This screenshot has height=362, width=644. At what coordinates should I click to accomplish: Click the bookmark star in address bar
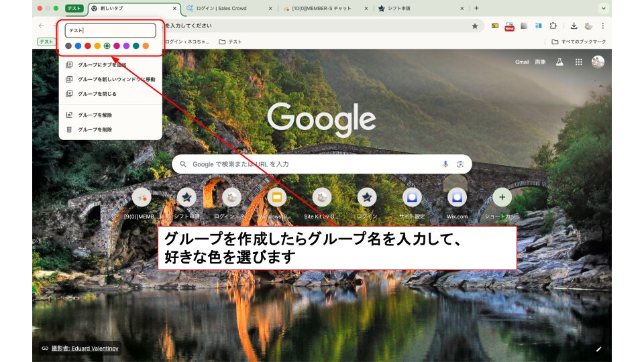click(475, 26)
